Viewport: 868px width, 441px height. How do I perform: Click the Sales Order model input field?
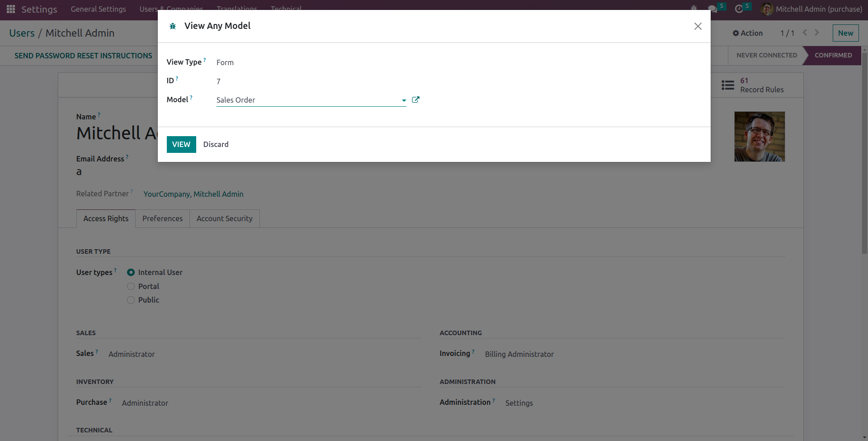click(307, 100)
